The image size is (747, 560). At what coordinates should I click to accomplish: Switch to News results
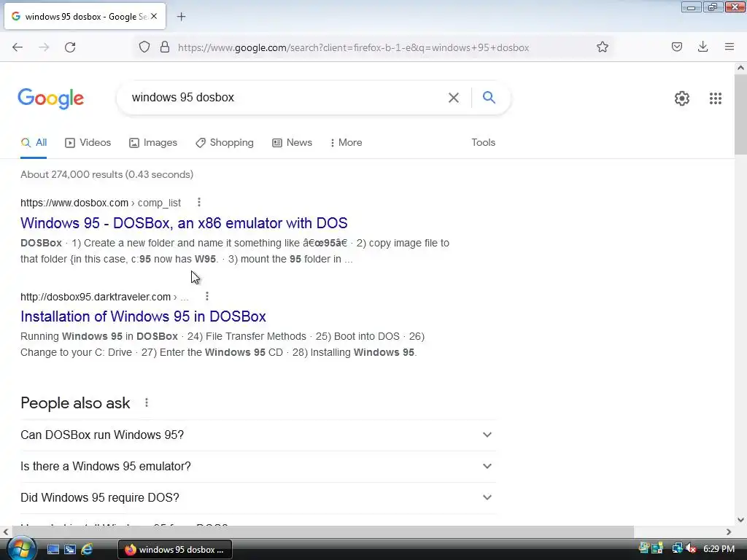tap(292, 142)
